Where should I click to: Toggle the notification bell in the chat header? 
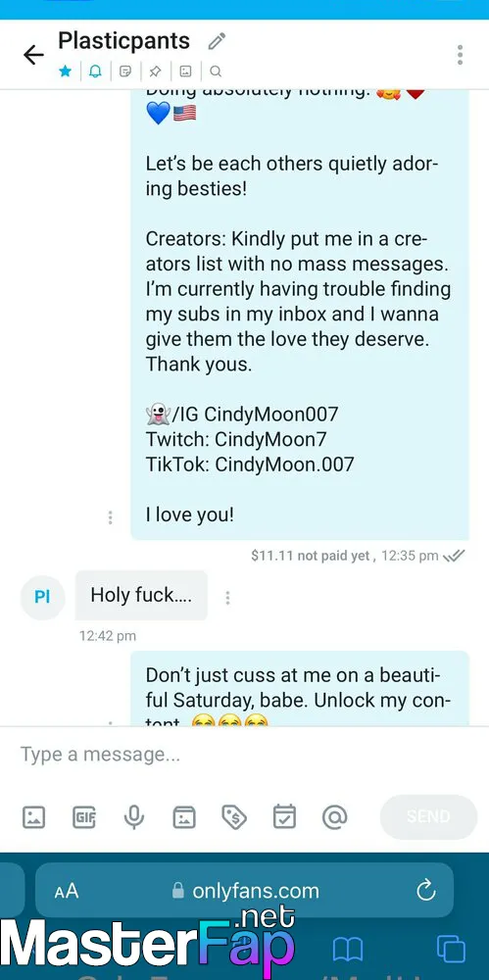95,72
